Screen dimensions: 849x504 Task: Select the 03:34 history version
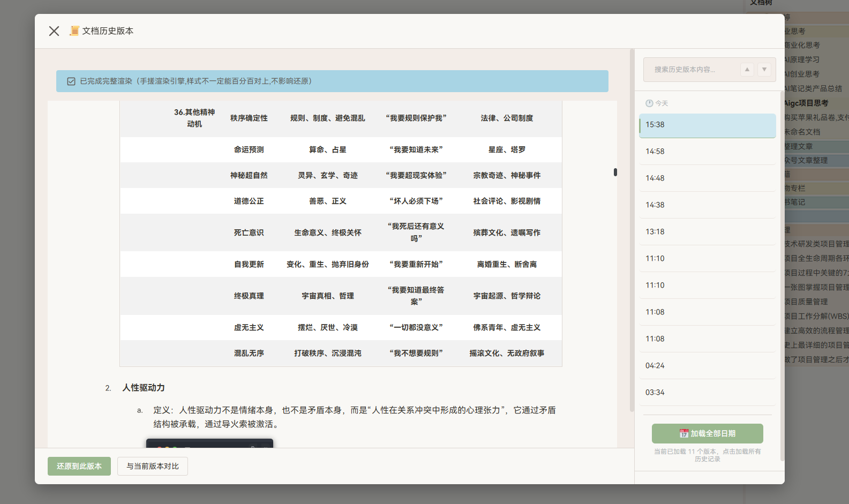pyautogui.click(x=707, y=393)
